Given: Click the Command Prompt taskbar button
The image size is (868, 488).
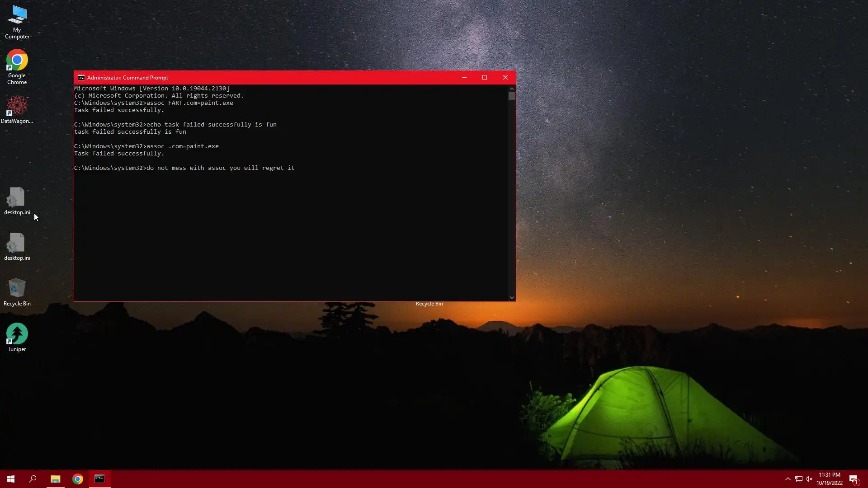Looking at the screenshot, I should click(x=99, y=479).
